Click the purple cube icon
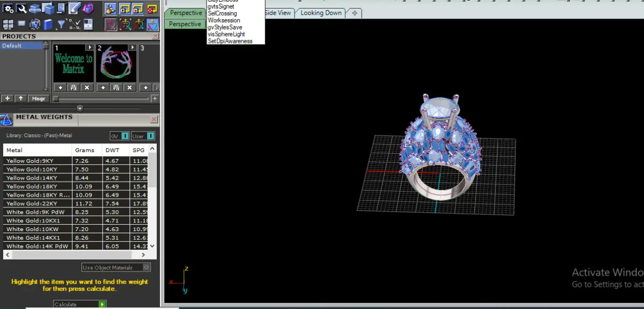644x309 pixels. click(87, 8)
